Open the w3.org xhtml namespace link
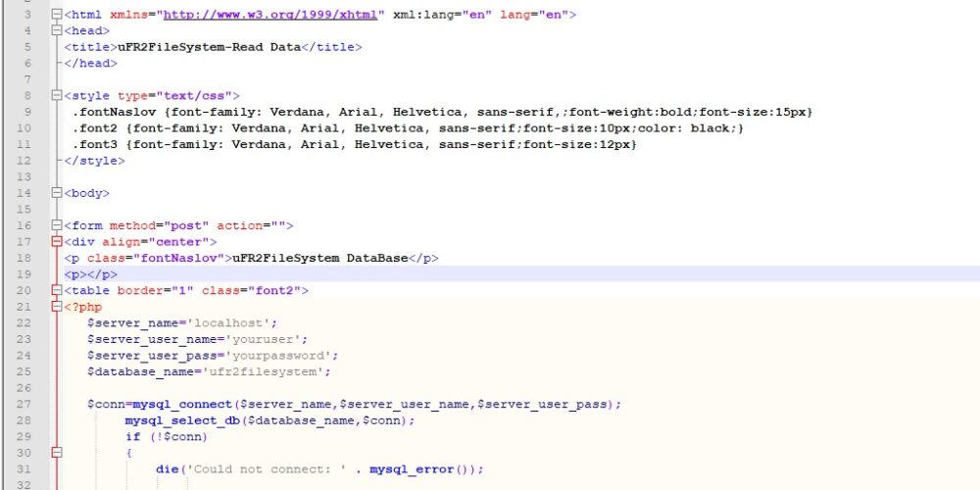The width and height of the screenshot is (980, 490). pyautogui.click(x=270, y=15)
